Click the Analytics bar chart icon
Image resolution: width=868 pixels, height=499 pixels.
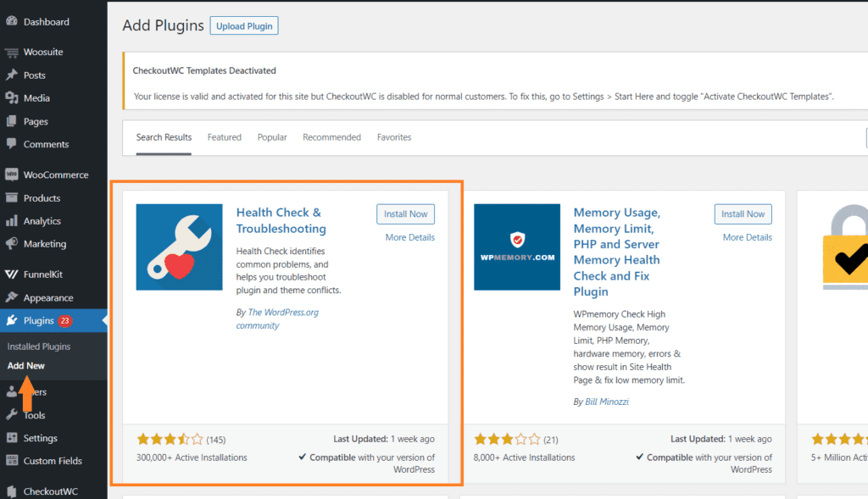pos(12,221)
